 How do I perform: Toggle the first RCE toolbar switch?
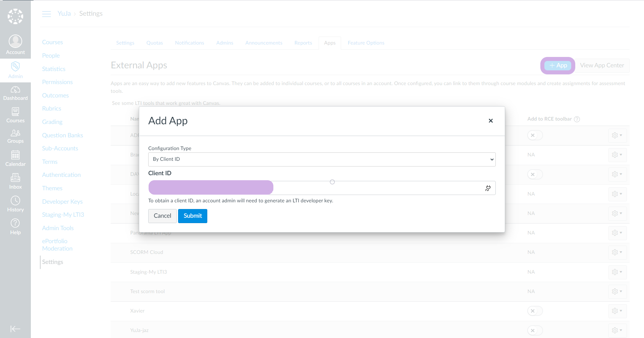535,135
